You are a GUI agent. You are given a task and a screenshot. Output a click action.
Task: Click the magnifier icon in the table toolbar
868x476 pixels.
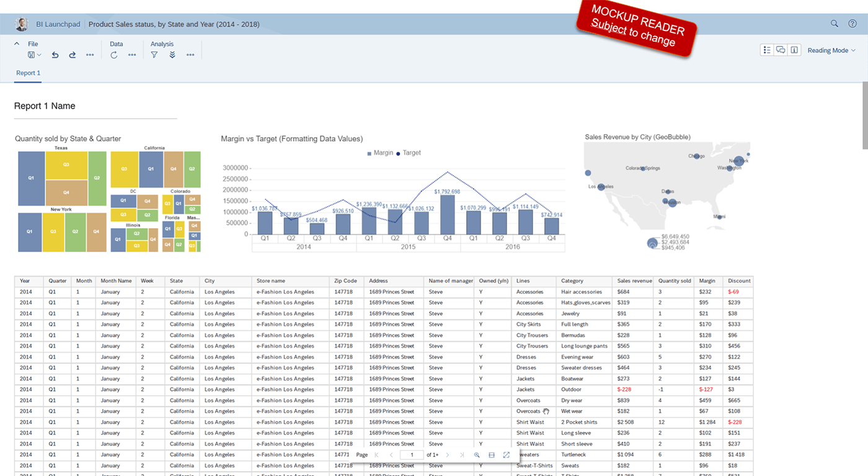(x=477, y=455)
